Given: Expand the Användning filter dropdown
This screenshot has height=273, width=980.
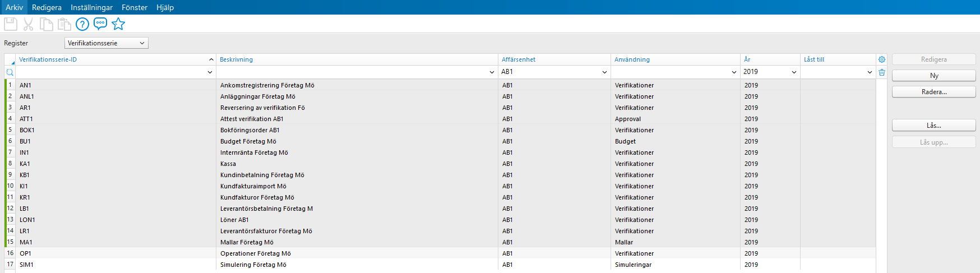Looking at the screenshot, I should click(x=734, y=72).
